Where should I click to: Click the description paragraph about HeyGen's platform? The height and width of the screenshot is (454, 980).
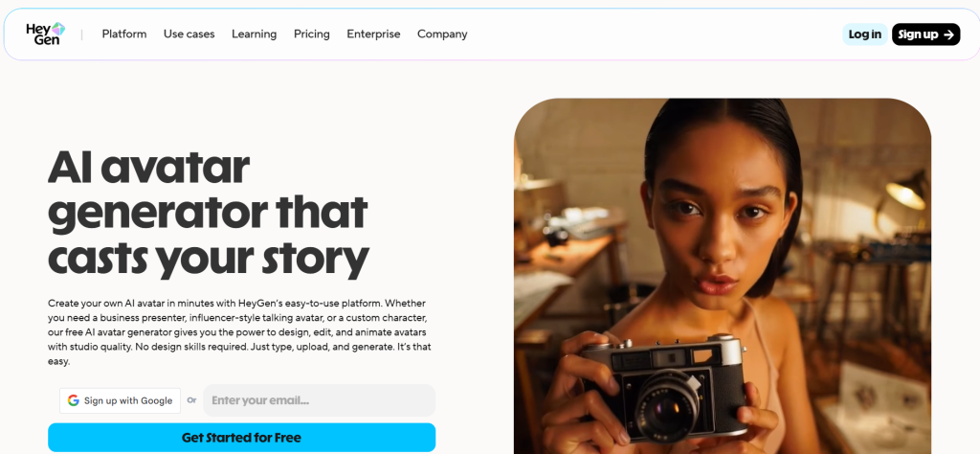coord(240,331)
